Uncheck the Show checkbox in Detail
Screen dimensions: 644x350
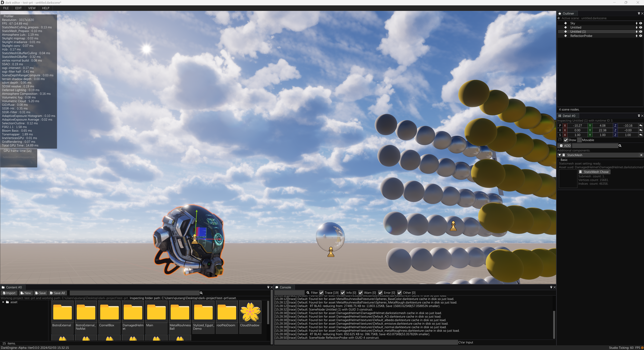[x=566, y=140]
